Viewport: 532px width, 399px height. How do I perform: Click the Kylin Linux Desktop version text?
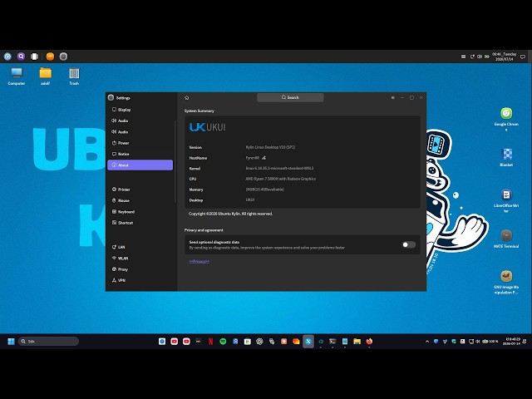tap(270, 147)
